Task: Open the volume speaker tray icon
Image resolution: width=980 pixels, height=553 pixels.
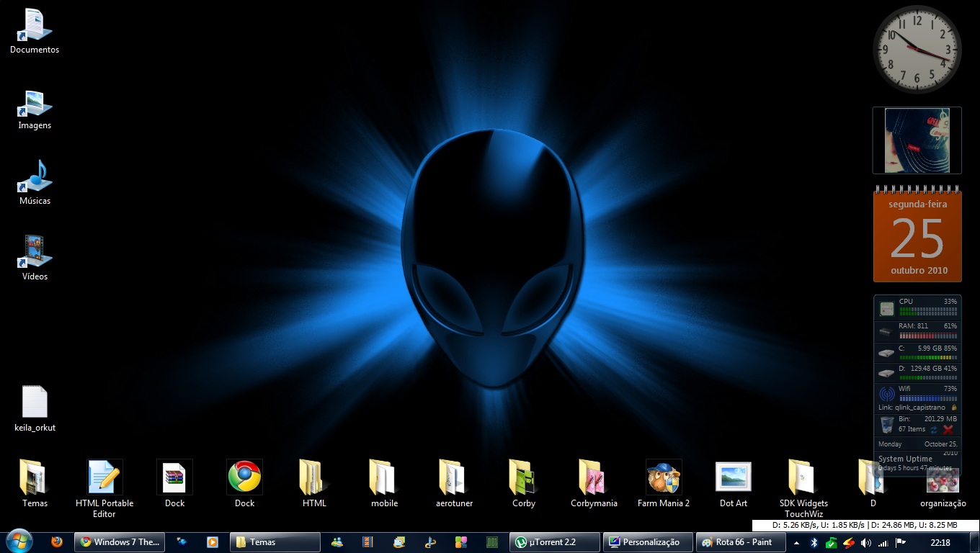Action: [x=866, y=542]
